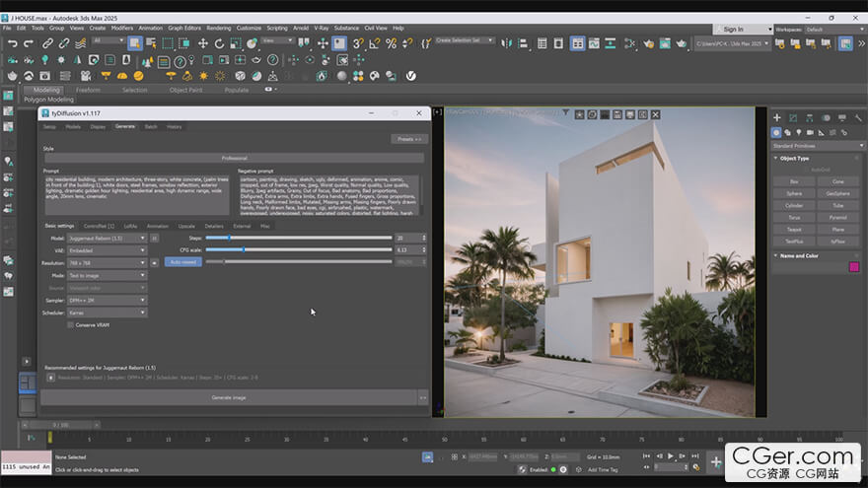Click the V-Ray logo toolbar icon
This screenshot has height=488, width=868.
coord(411,76)
